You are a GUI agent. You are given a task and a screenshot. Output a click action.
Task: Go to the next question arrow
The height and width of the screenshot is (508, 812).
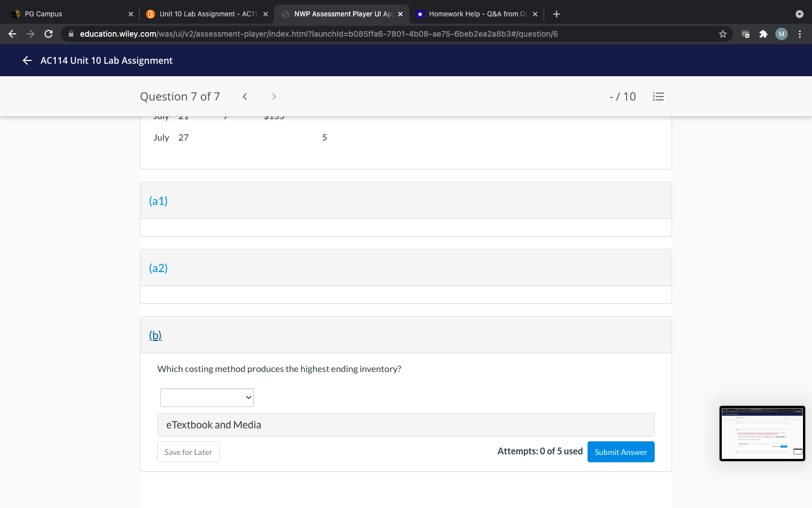(274, 97)
